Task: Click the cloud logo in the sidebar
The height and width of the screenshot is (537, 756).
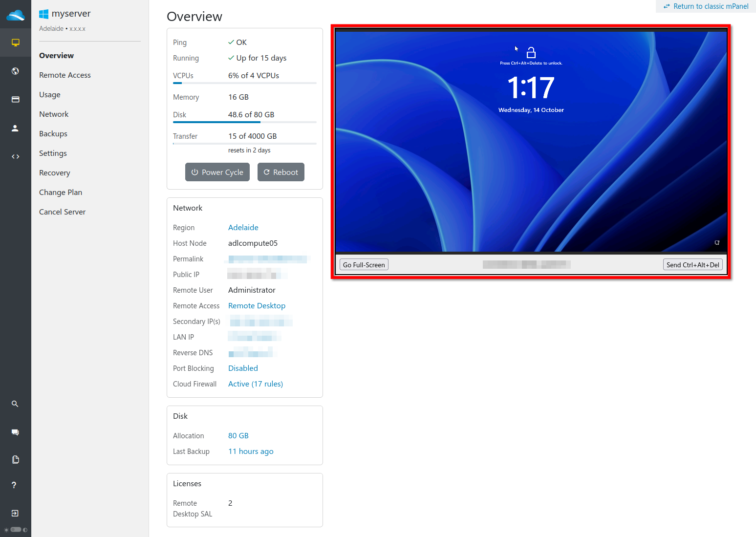Action: coord(16,15)
